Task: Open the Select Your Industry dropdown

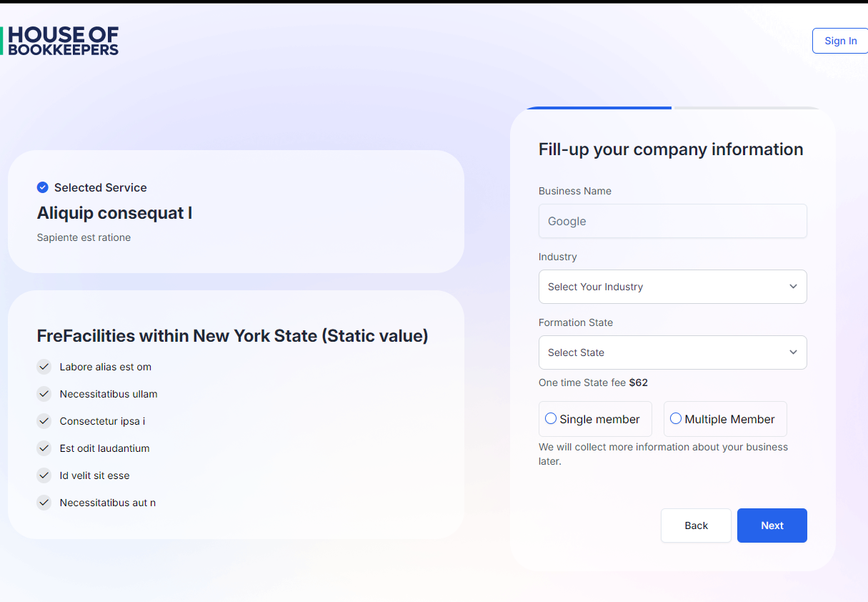Action: 672,287
